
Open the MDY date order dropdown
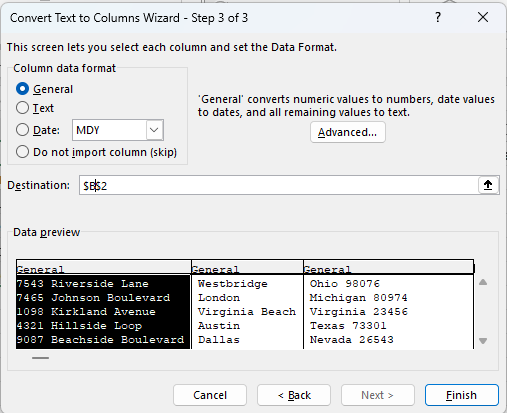point(154,130)
